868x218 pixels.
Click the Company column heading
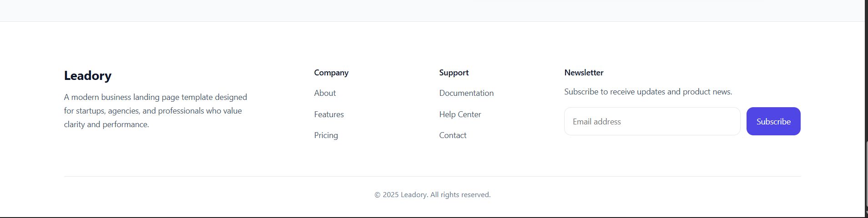[331, 73]
